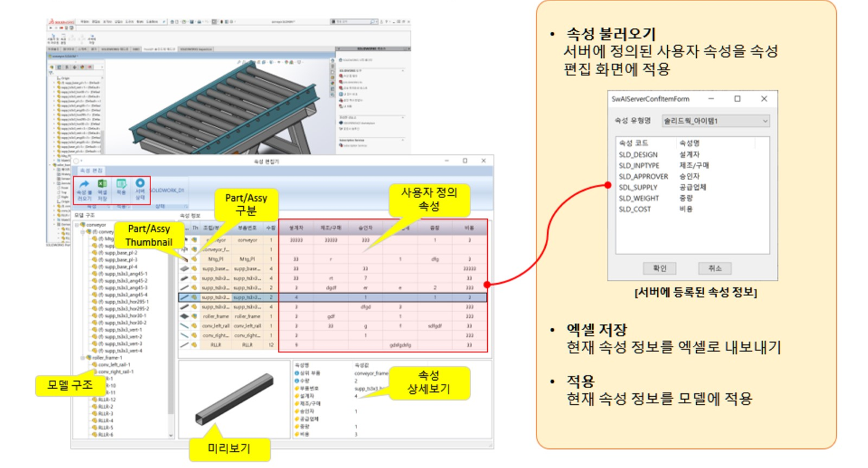Open the 속성 편집 ribbon tab
Viewport: 868px width, 468px height.
(91, 170)
